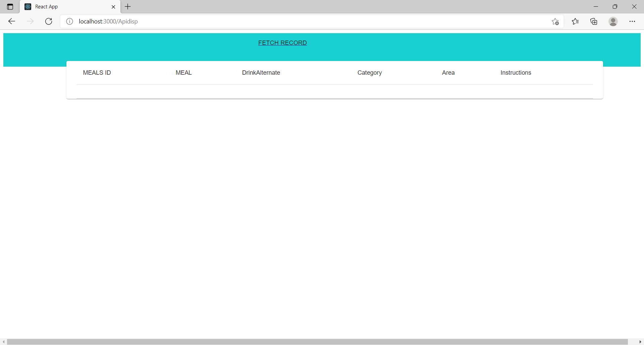The width and height of the screenshot is (644, 345).
Task: Click the FETCH RECORD link
Action: pos(282,43)
